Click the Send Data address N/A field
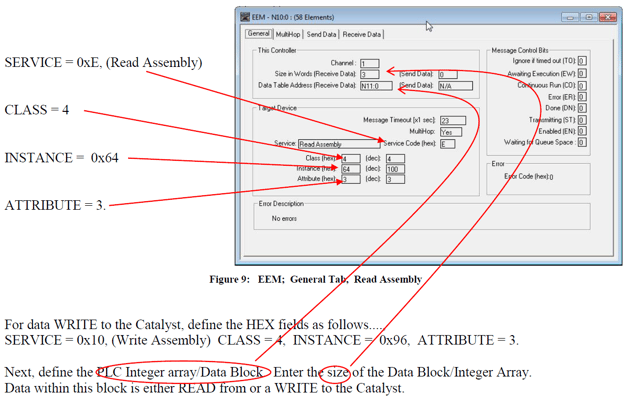The height and width of the screenshot is (400, 628). 455,86
